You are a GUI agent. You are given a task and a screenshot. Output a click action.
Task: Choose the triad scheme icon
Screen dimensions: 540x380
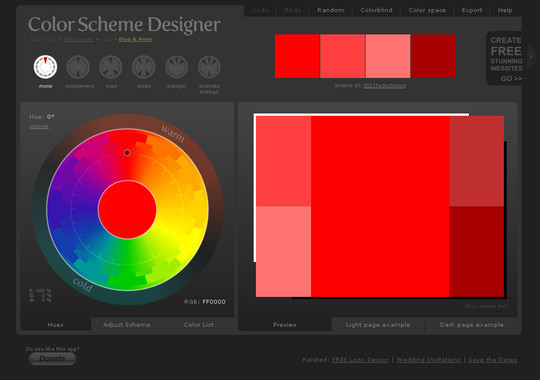tap(111, 67)
